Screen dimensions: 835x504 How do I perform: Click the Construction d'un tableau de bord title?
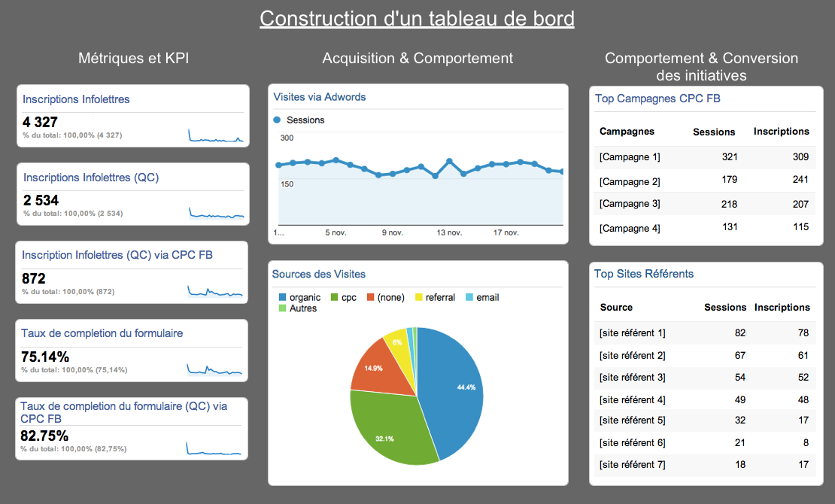417,19
